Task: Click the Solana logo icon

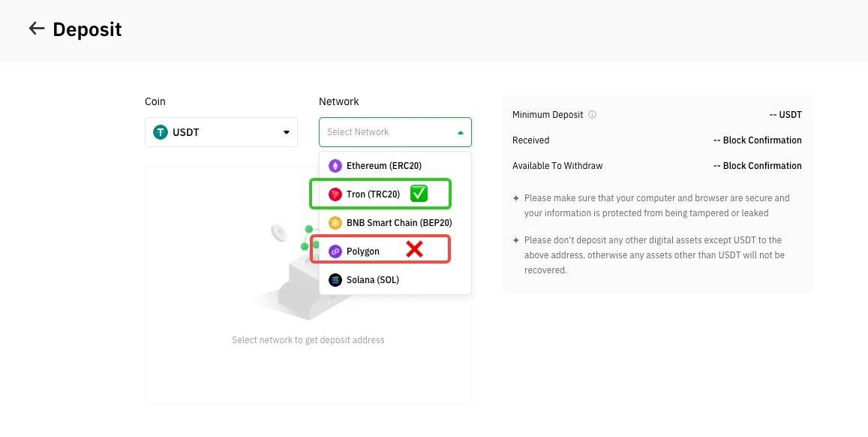Action: click(x=335, y=280)
